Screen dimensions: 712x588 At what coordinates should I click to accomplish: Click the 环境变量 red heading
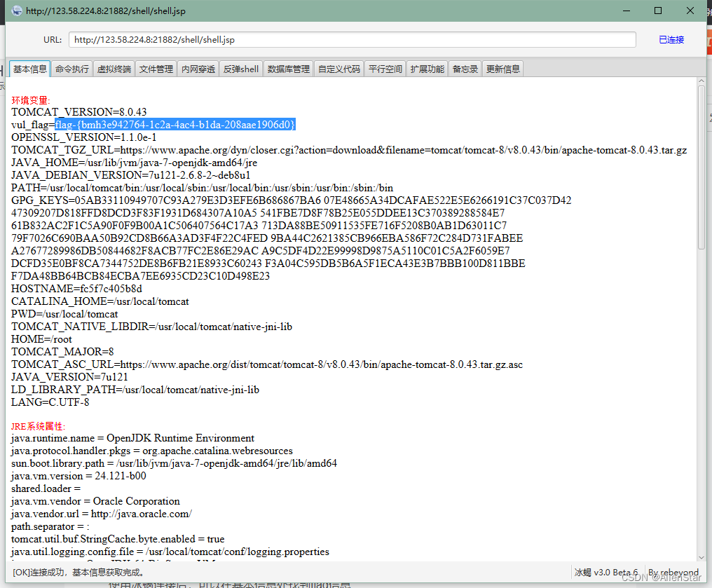click(31, 100)
